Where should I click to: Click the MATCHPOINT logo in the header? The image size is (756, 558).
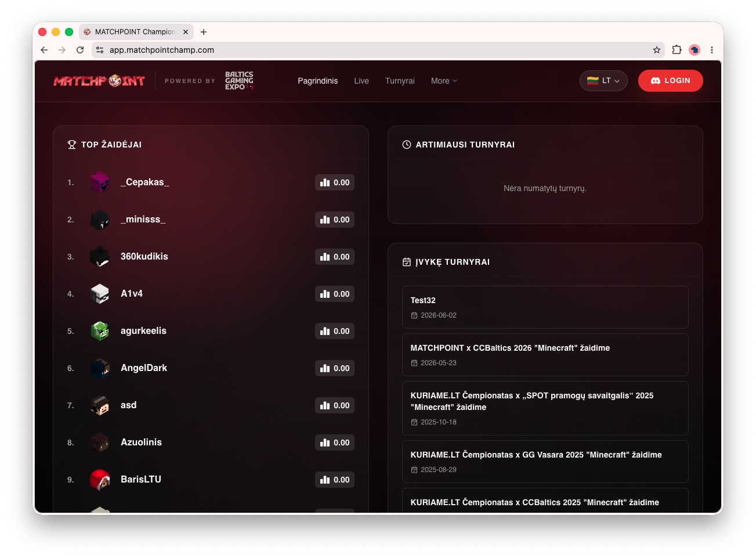coord(99,81)
